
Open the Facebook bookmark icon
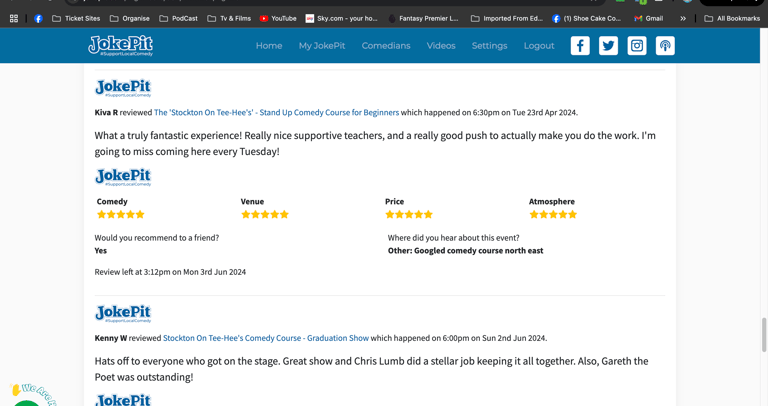(x=38, y=18)
